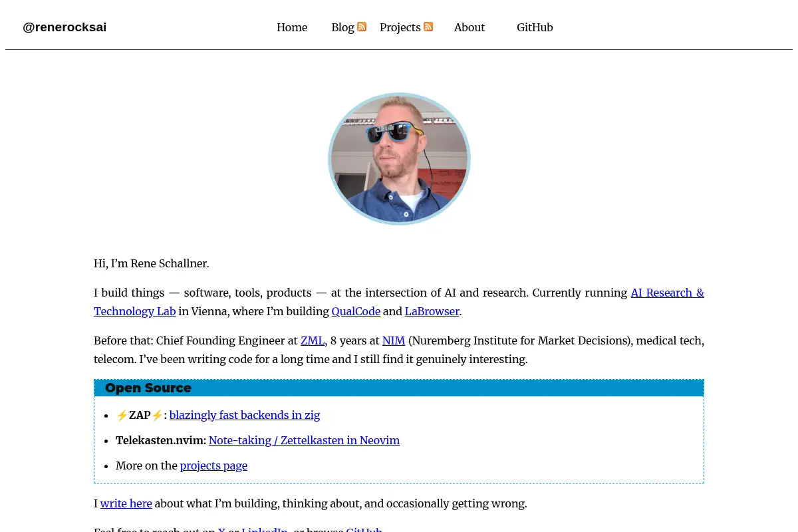Follow the projects page link
Screen dimensions: 798x532
(x=213, y=465)
